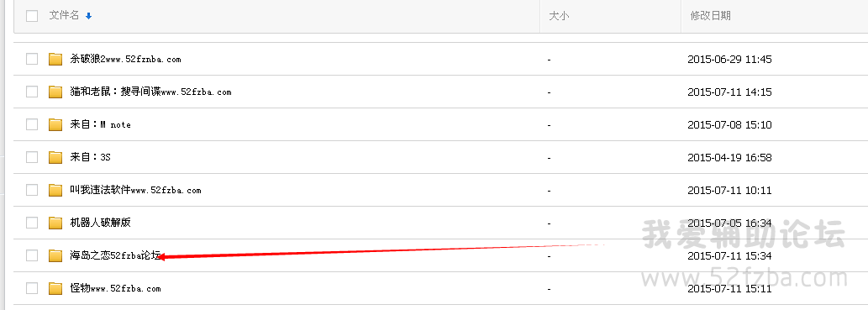The width and height of the screenshot is (868, 310).
Task: Tick the checkbox beside 机器人破解版
Action: (32, 223)
